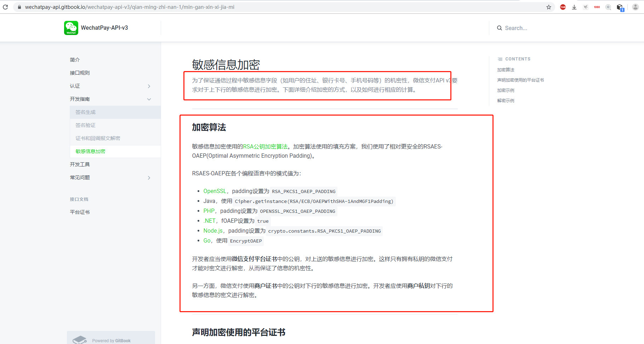Viewport: 644px width, 344px height.
Task: Reload the page with the refresh icon
Action: click(5, 7)
